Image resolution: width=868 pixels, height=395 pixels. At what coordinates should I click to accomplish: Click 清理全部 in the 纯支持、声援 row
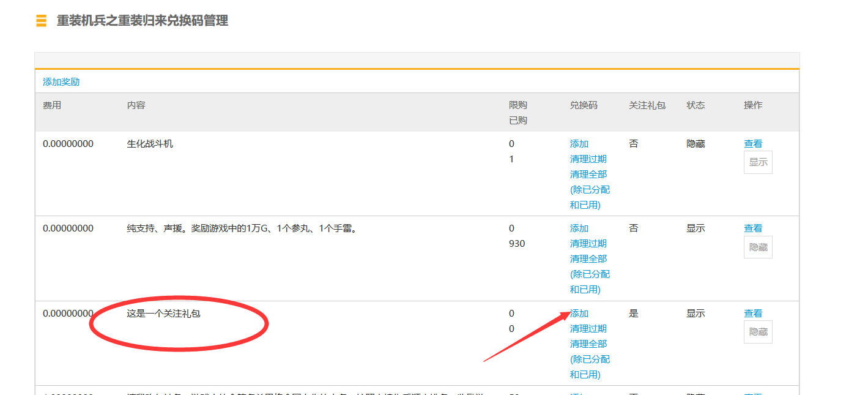588,259
